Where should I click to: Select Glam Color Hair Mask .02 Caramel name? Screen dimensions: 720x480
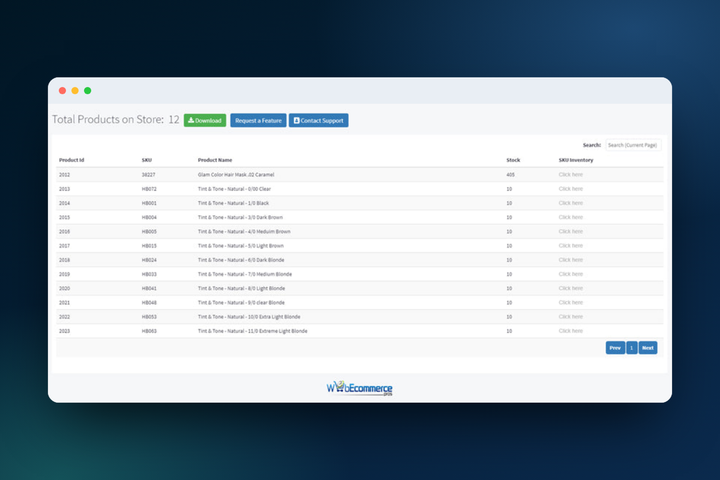coord(236,175)
